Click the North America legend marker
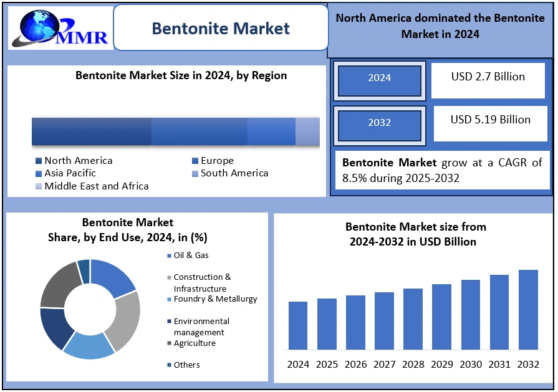The width and height of the screenshot is (558, 392). coord(39,161)
